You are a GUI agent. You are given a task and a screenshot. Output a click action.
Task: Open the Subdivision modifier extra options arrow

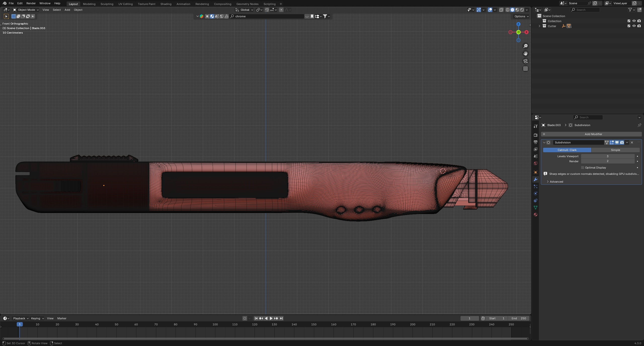pos(627,142)
